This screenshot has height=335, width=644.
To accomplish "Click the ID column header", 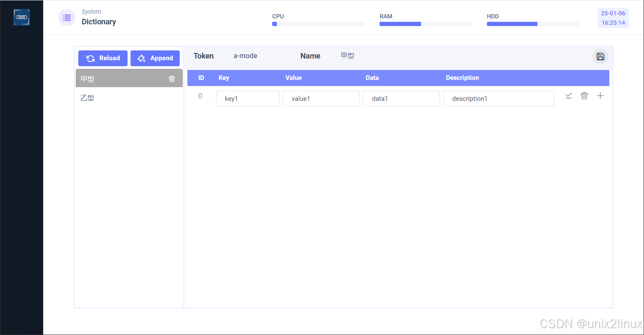I will (x=201, y=78).
